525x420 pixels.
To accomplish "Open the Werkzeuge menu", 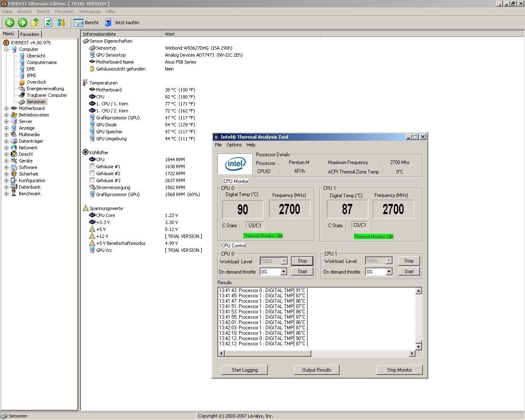I will 90,11.
